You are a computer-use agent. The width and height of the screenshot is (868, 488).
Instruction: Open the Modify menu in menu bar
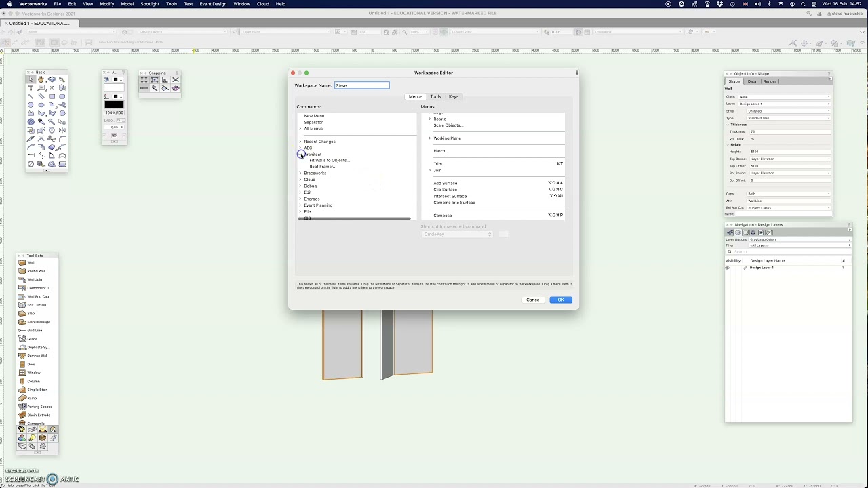107,4
